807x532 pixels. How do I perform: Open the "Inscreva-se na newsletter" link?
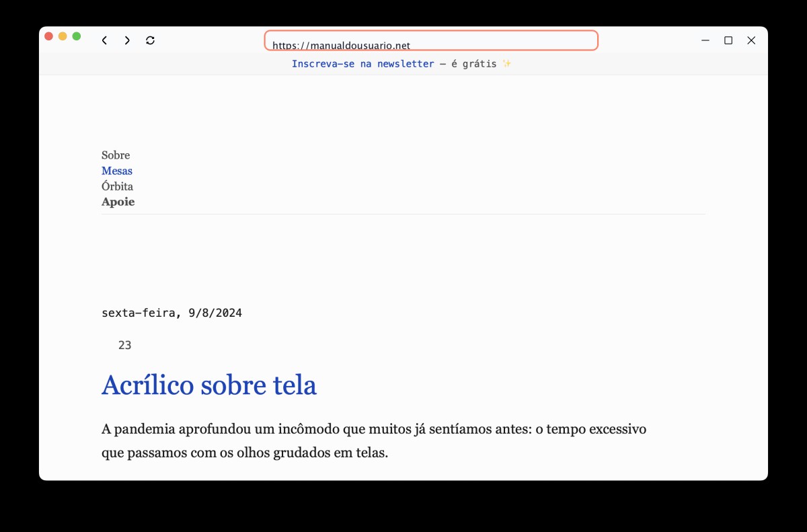362,64
